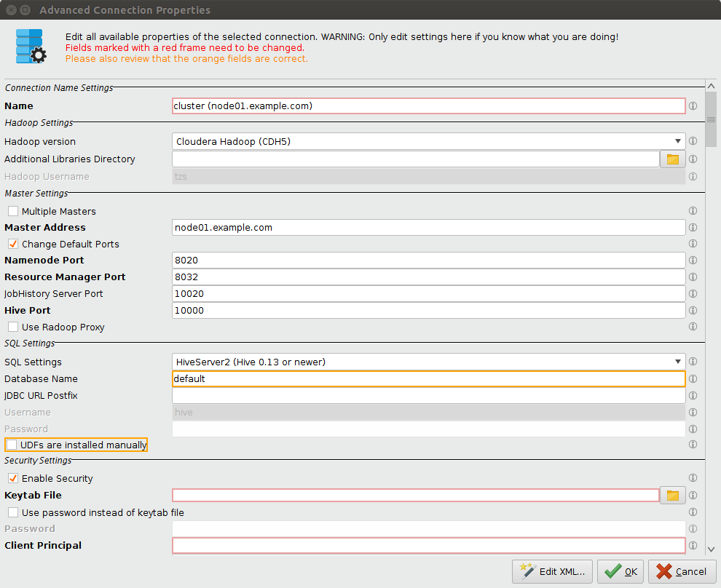The image size is (721, 588).
Task: Click the info icon next to Name field
Action: [x=693, y=106]
